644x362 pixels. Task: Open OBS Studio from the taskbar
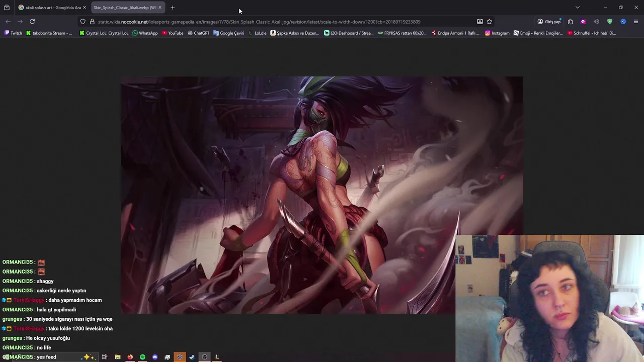tap(205, 357)
